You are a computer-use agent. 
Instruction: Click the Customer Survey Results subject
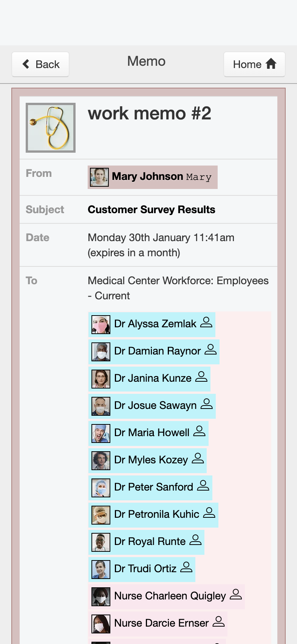pyautogui.click(x=152, y=210)
